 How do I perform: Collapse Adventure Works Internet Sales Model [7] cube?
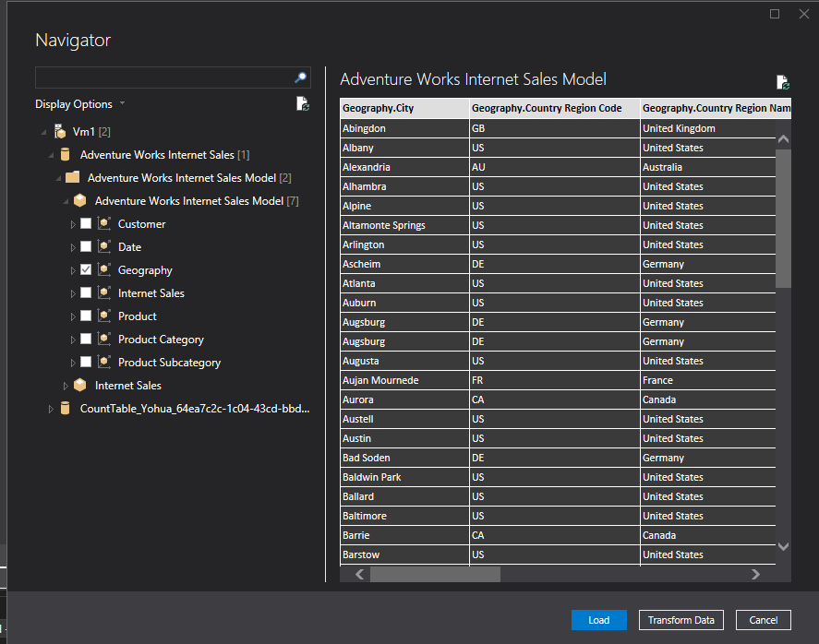pyautogui.click(x=66, y=201)
